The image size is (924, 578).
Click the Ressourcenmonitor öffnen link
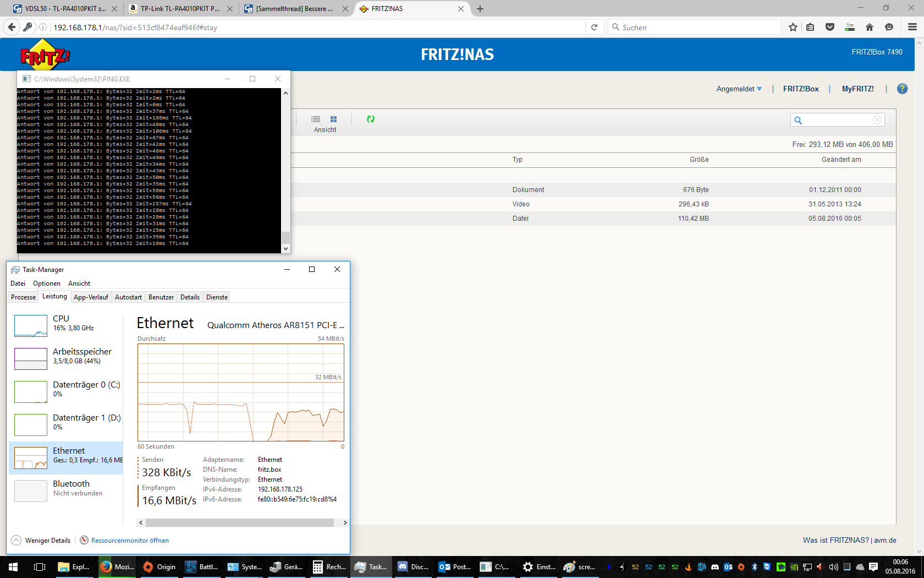(x=130, y=541)
